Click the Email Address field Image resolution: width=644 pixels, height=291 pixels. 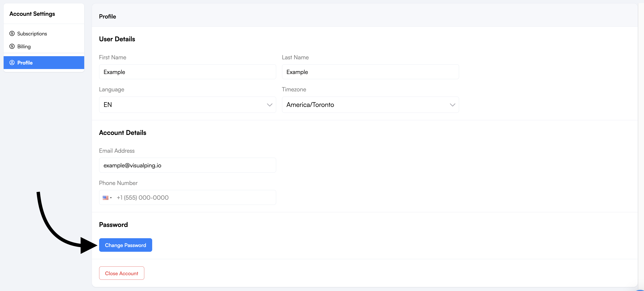click(x=187, y=165)
